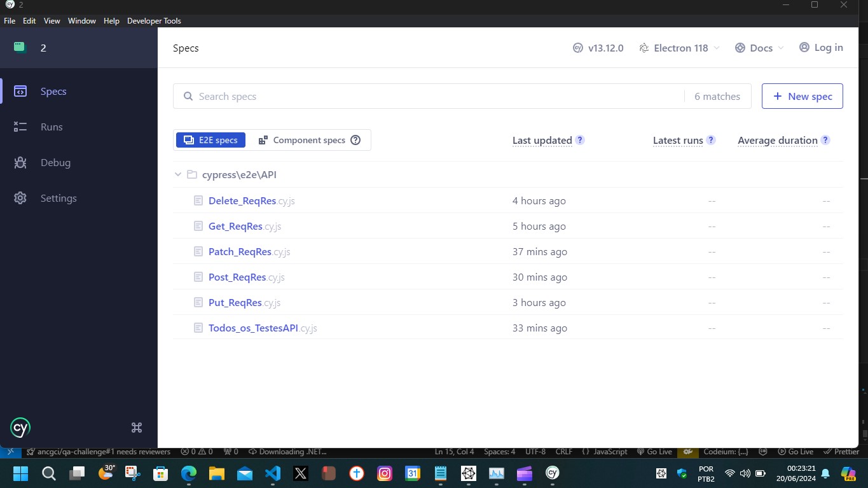
Task: Open the Windows Start menu
Action: pyautogui.click(x=21, y=473)
